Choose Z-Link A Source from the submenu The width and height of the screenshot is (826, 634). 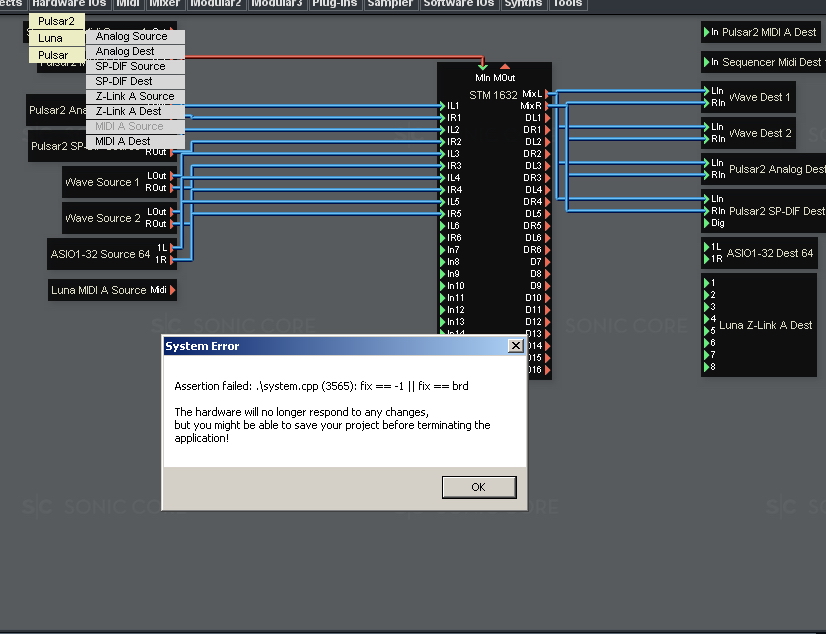click(x=135, y=96)
